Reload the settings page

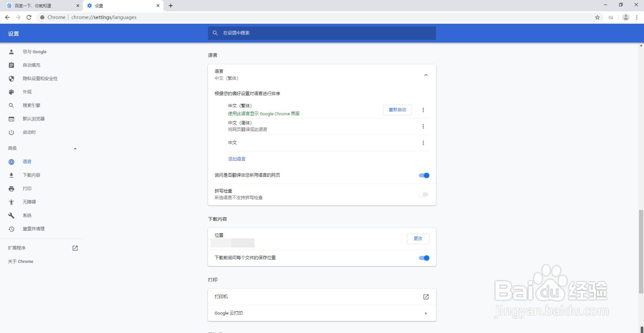point(29,17)
